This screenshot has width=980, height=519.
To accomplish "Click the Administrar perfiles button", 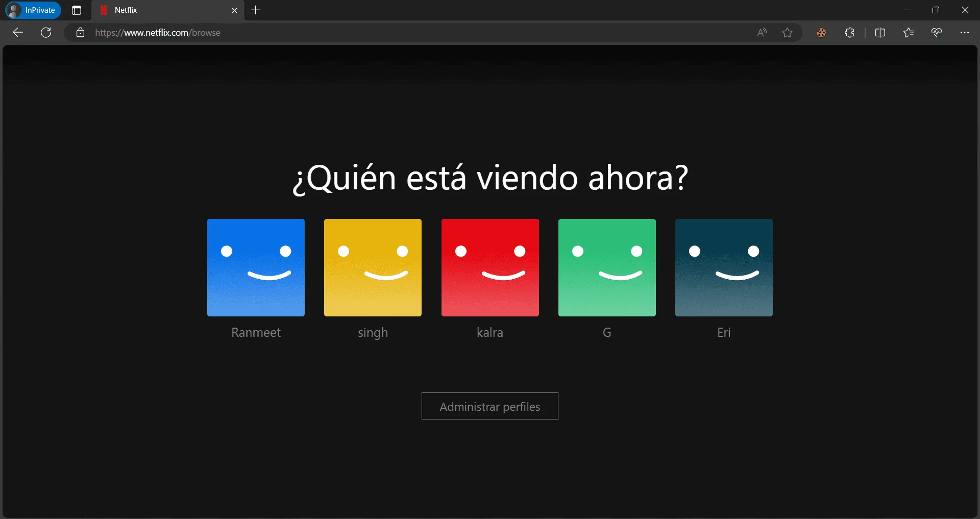I will (490, 406).
